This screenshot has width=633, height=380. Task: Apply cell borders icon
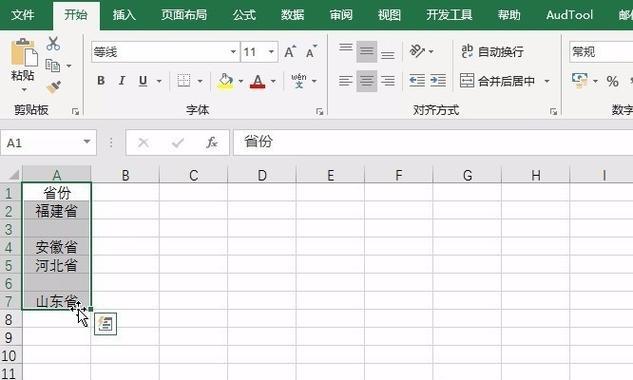pos(184,81)
